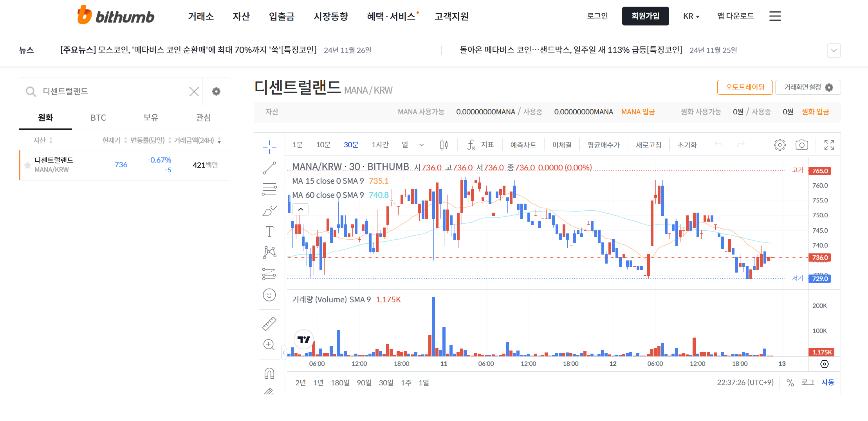Select the crosshair cursor tool
Image resolution: width=868 pixels, height=421 pixels.
point(269,147)
